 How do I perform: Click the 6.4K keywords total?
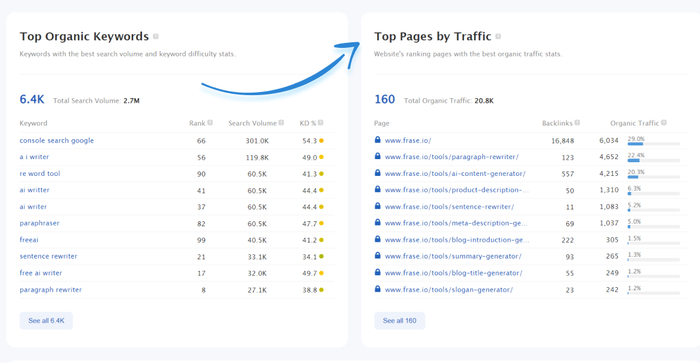coord(32,99)
